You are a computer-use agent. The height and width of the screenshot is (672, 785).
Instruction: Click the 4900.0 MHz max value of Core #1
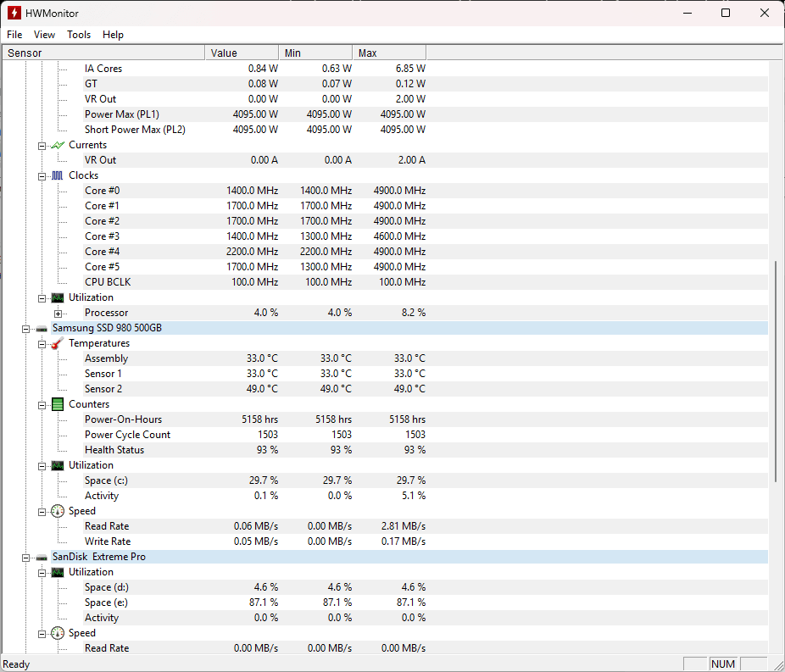(x=399, y=206)
